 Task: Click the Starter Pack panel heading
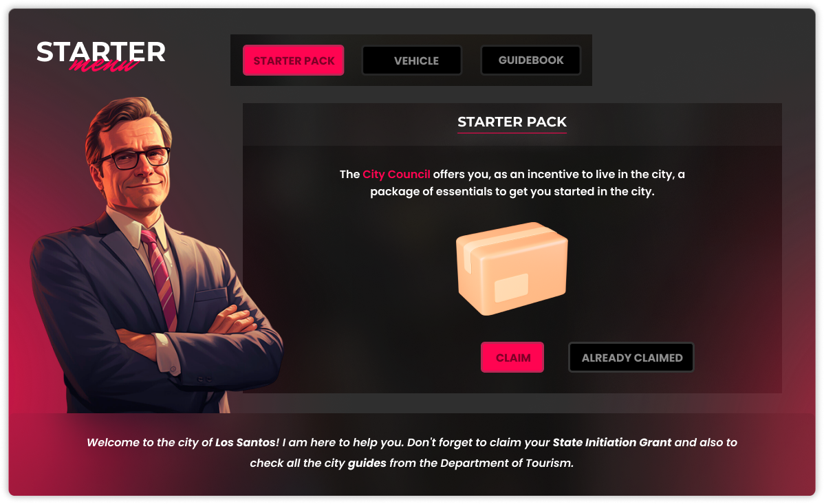tap(512, 122)
